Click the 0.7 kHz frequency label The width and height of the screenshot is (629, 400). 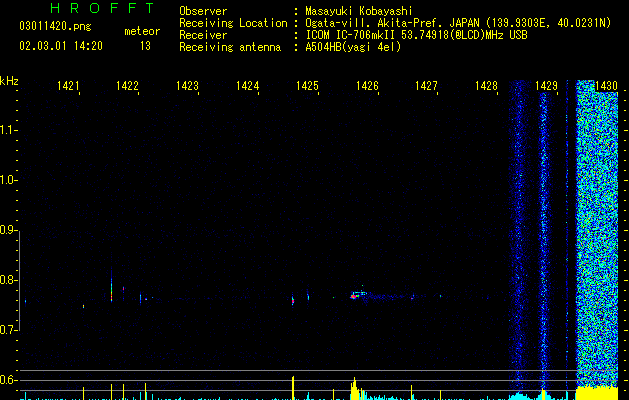8,330
